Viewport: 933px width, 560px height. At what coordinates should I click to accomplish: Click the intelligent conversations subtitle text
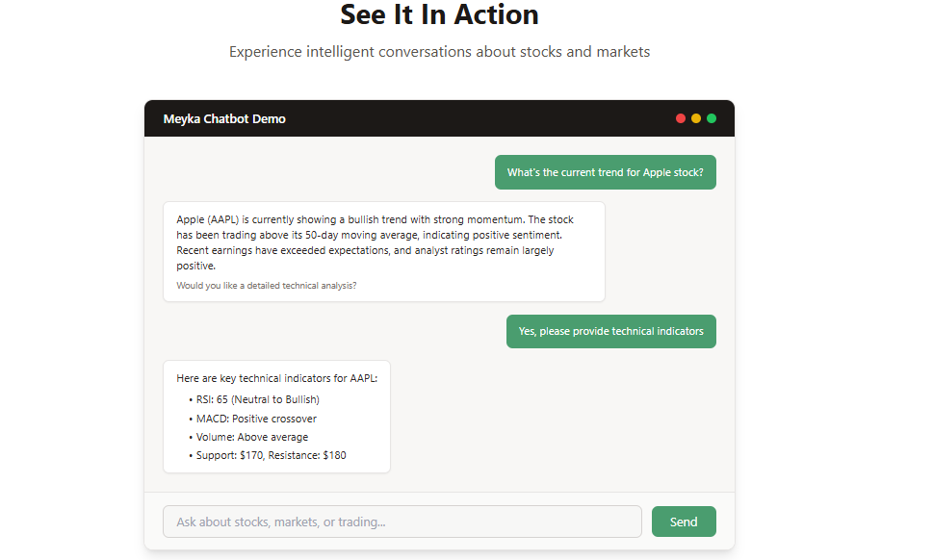tap(439, 51)
